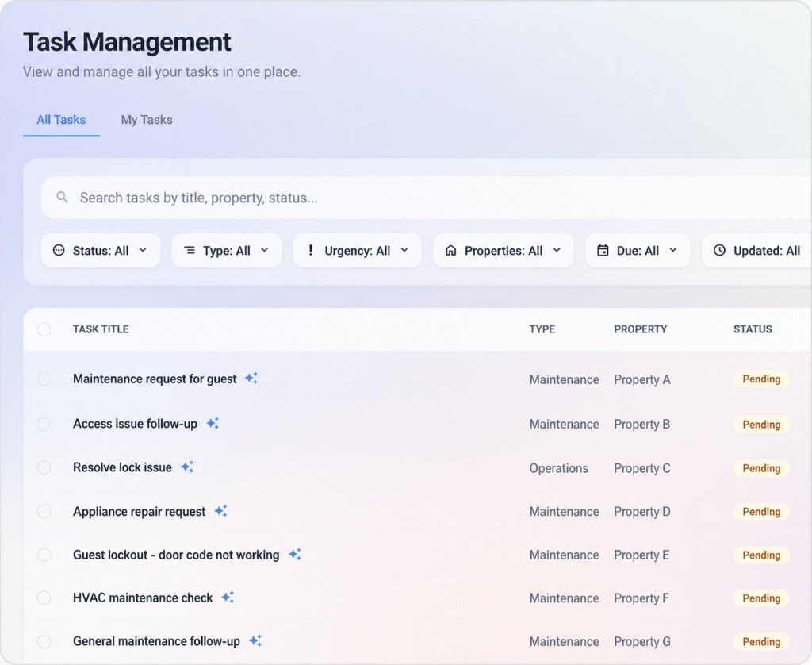Click the Maintenance type for Property A
Viewport: 812px width, 665px height.
tap(564, 379)
